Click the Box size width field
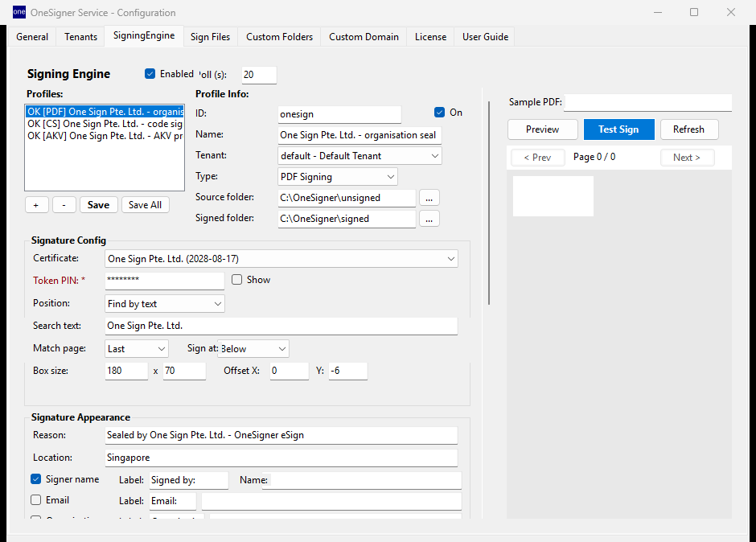The height and width of the screenshot is (542, 756). (126, 371)
